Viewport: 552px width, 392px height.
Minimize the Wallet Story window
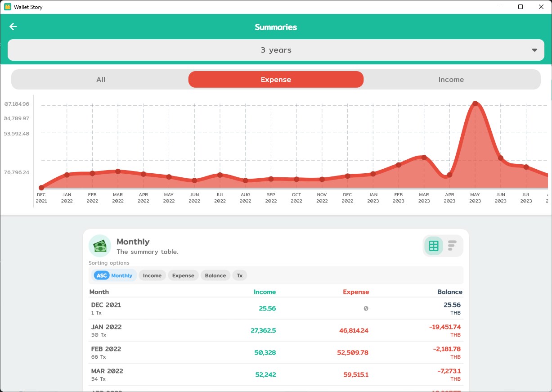(x=500, y=7)
